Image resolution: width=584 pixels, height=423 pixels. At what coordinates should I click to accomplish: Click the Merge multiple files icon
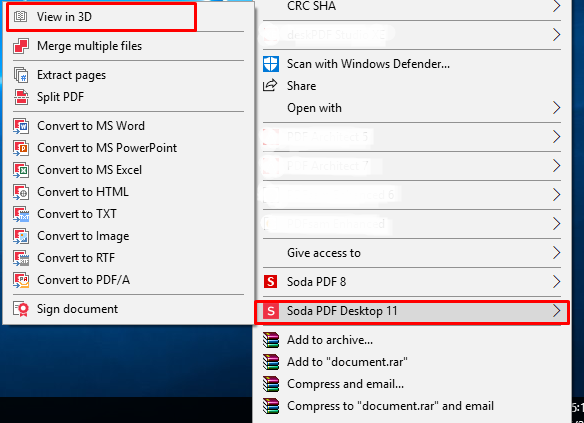(x=21, y=46)
